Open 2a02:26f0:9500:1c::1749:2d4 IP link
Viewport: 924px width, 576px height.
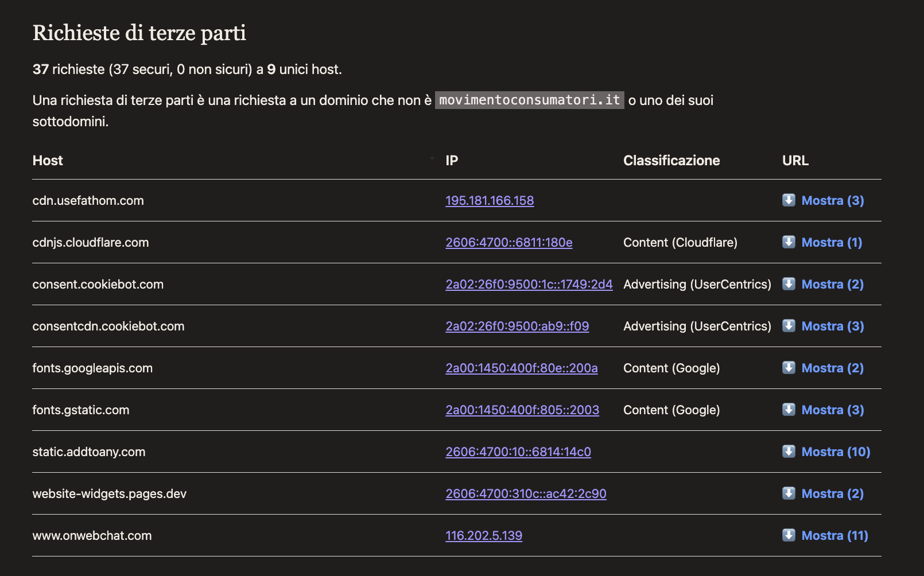click(529, 284)
